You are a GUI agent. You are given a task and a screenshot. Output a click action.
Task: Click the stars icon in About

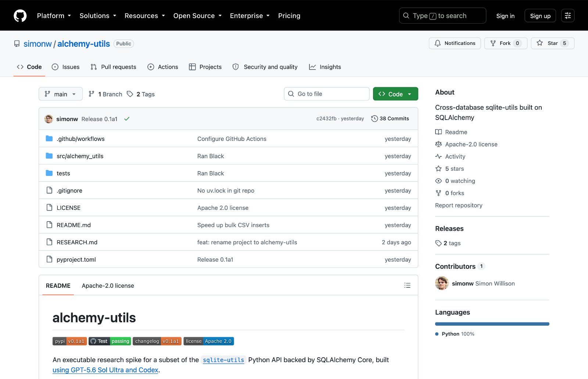pos(438,169)
